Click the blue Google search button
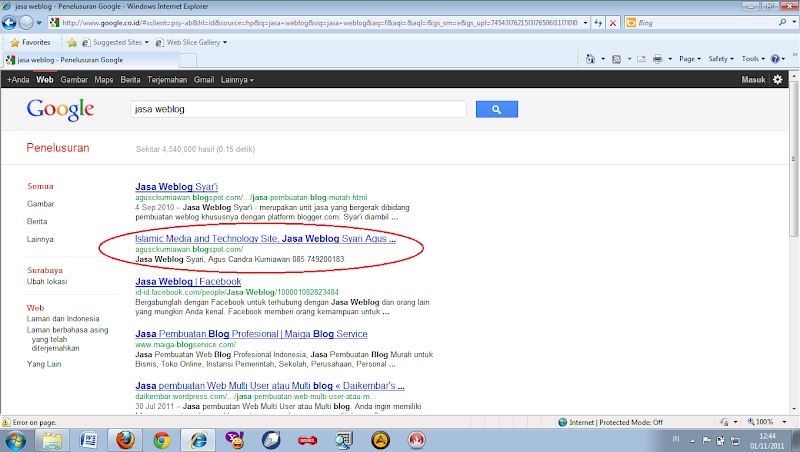This screenshot has height=452, width=800. point(496,109)
